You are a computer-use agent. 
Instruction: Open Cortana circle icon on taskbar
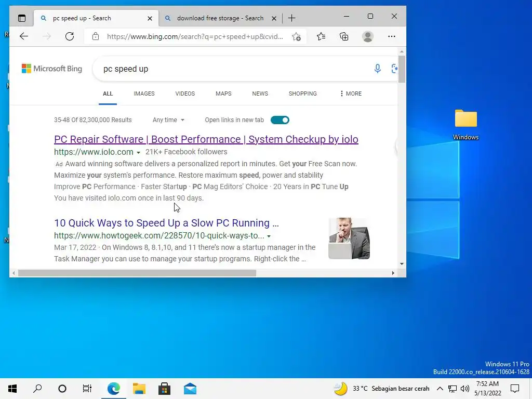coord(62,389)
